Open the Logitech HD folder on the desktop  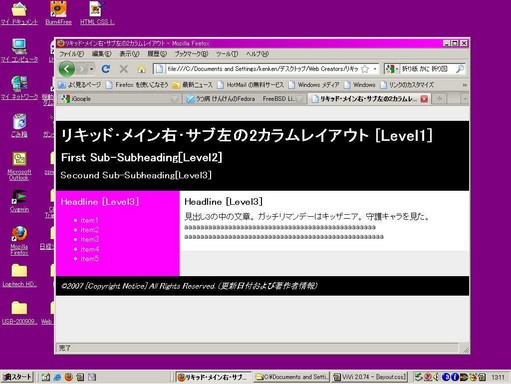coord(19,276)
